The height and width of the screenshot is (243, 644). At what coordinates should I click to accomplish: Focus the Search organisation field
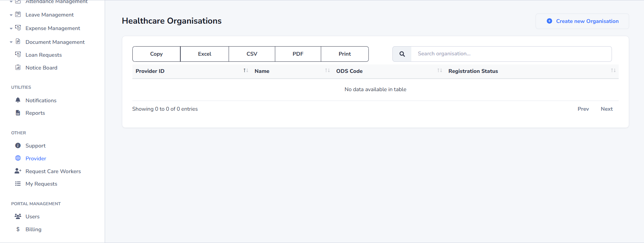(x=511, y=54)
